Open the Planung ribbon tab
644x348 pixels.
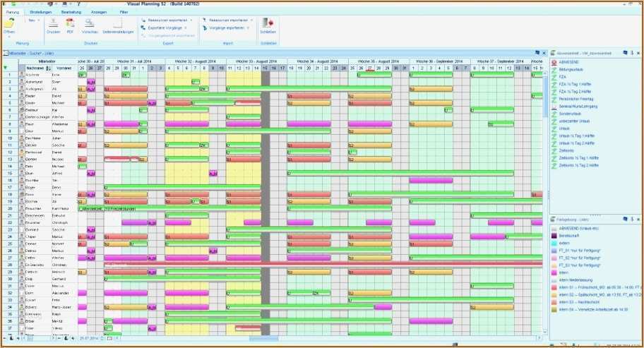(x=12, y=12)
